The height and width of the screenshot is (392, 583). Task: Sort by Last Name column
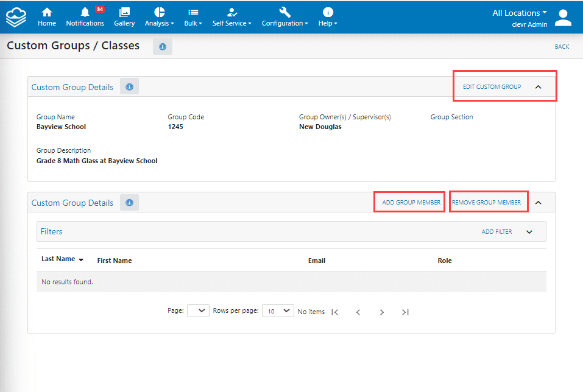[62, 259]
